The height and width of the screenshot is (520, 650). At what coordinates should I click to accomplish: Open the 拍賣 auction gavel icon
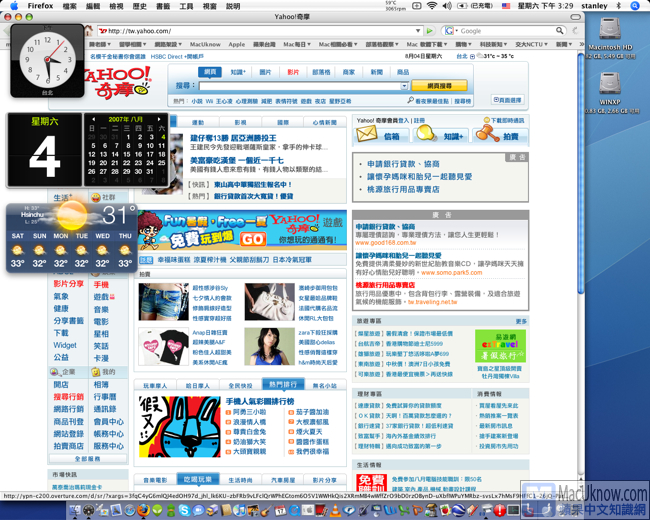(487, 134)
